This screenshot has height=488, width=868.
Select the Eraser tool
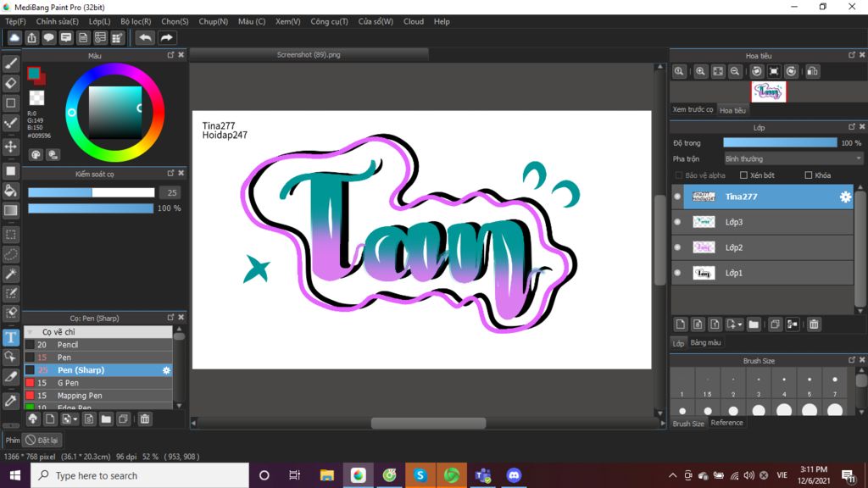10,84
